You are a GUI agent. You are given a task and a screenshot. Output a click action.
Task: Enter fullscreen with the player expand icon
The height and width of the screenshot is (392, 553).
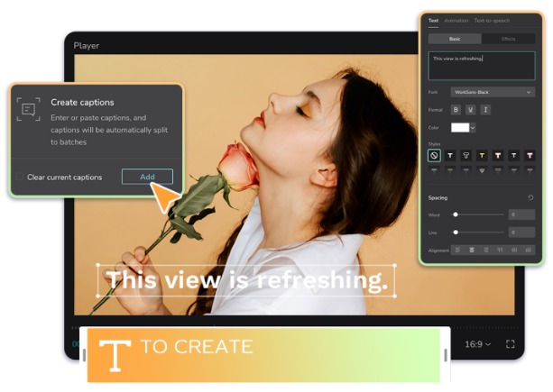pos(510,344)
